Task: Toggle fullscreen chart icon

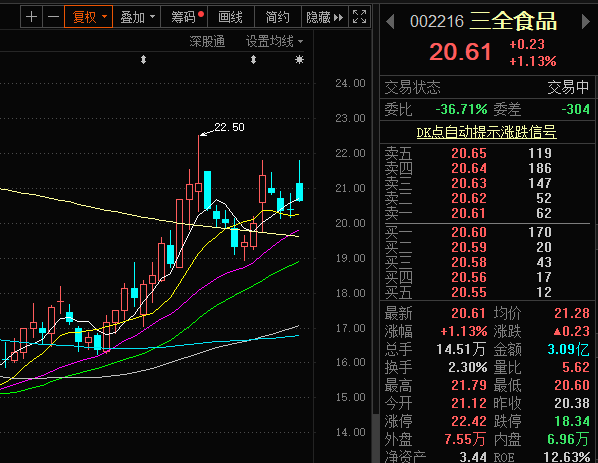Action: tap(359, 17)
